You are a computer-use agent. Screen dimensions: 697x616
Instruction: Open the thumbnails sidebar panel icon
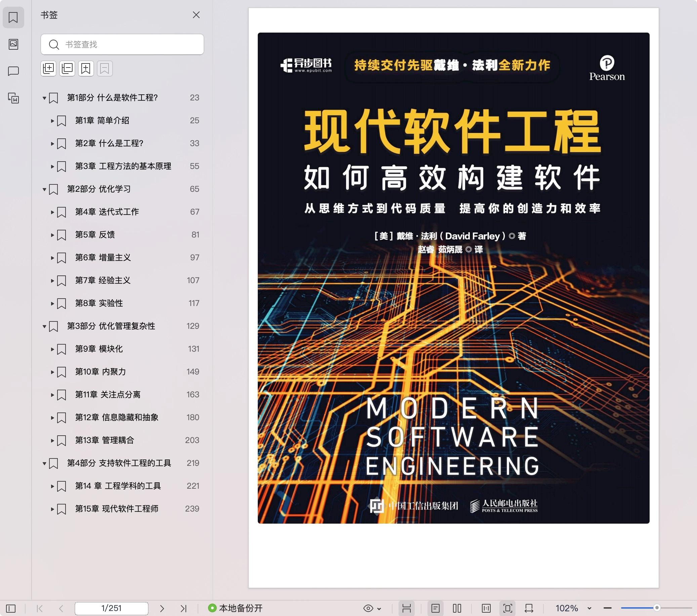[x=13, y=44]
